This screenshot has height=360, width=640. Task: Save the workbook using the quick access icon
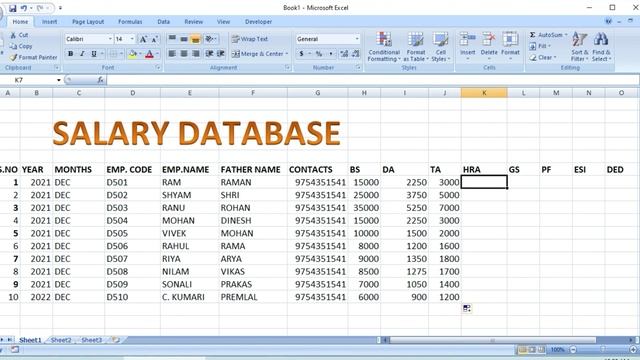12,8
